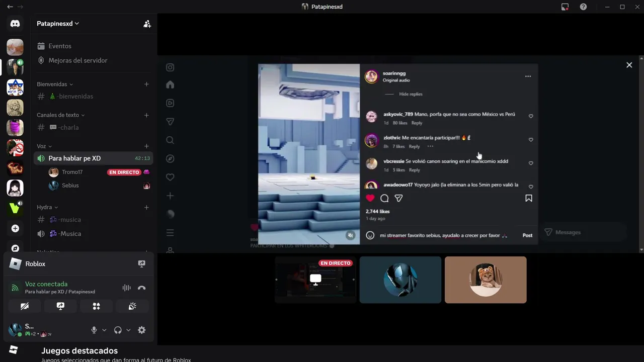The image size is (644, 362).
Task: Turn on camera in voice panel
Action: pyautogui.click(x=25, y=306)
